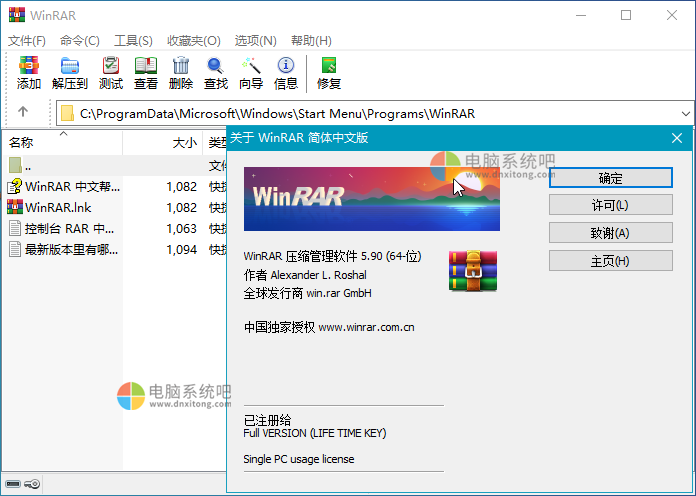The width and height of the screenshot is (696, 496).
Task: Go up one folder level arrow
Action: pyautogui.click(x=23, y=111)
